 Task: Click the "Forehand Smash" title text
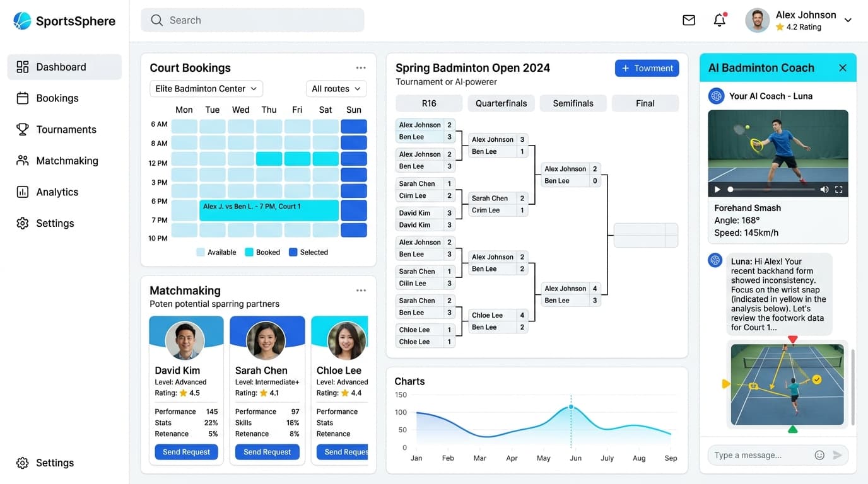click(x=748, y=208)
